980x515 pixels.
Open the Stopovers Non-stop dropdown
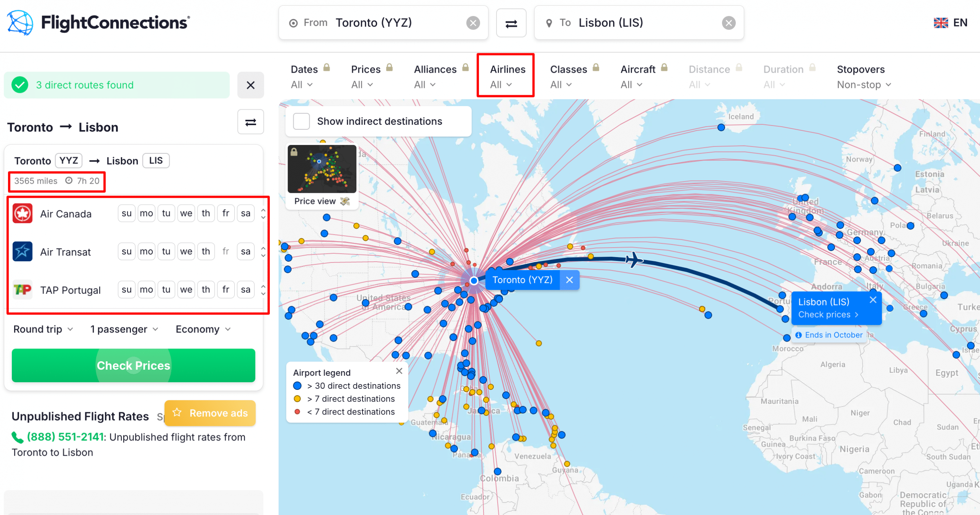point(864,85)
